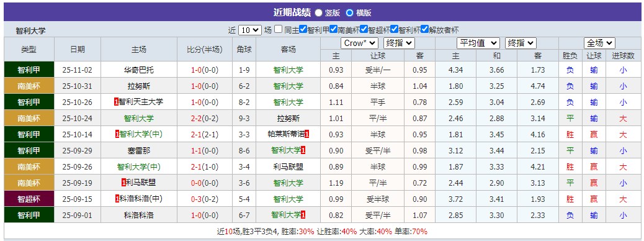Uncheck the 智利甲 filter checkbox

[x=303, y=29]
